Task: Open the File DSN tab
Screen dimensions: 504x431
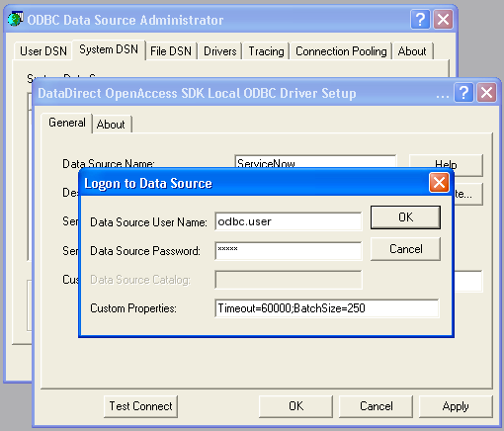Action: point(171,51)
